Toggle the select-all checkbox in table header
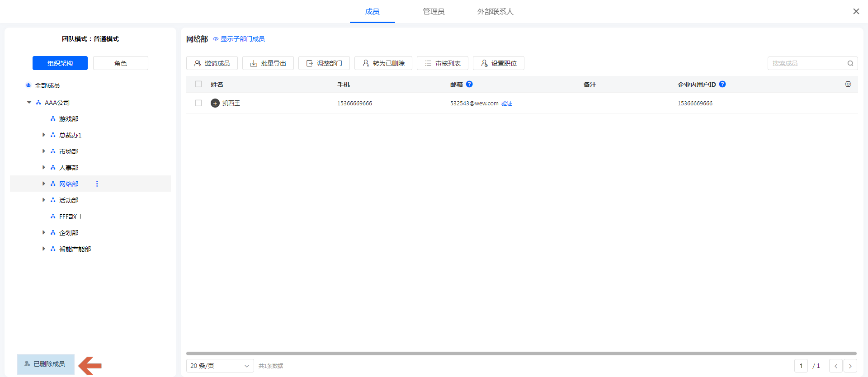Screen dimensions: 868x377 [x=198, y=84]
